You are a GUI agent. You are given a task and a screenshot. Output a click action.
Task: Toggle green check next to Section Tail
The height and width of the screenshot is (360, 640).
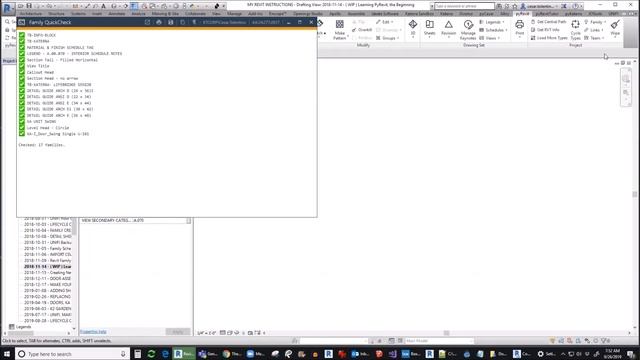click(x=22, y=60)
